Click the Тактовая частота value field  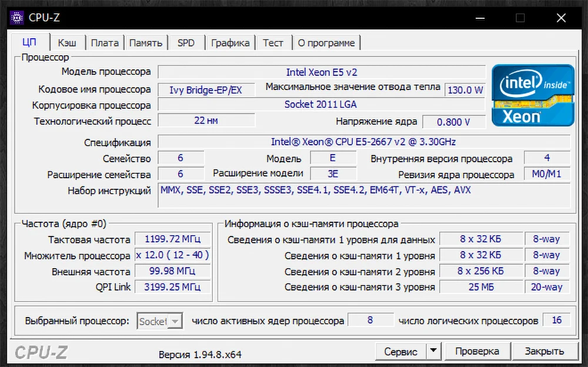tap(172, 239)
